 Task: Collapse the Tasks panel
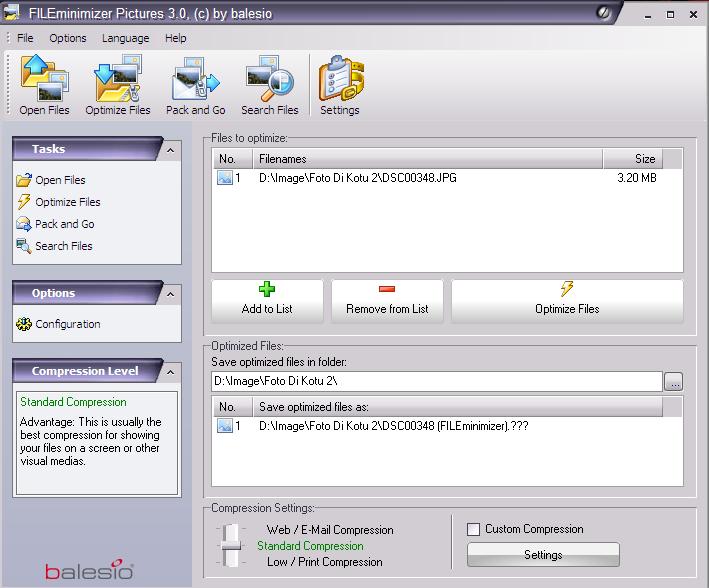tap(170, 150)
